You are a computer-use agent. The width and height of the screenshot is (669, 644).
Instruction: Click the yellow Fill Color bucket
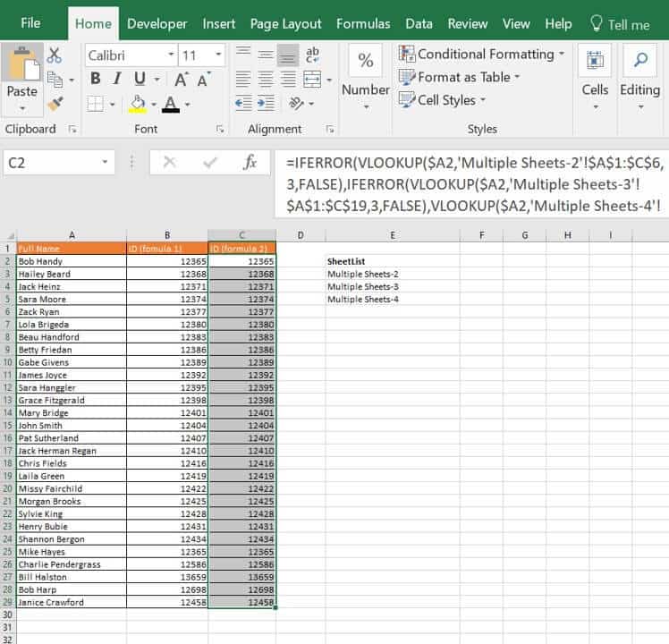[x=137, y=104]
